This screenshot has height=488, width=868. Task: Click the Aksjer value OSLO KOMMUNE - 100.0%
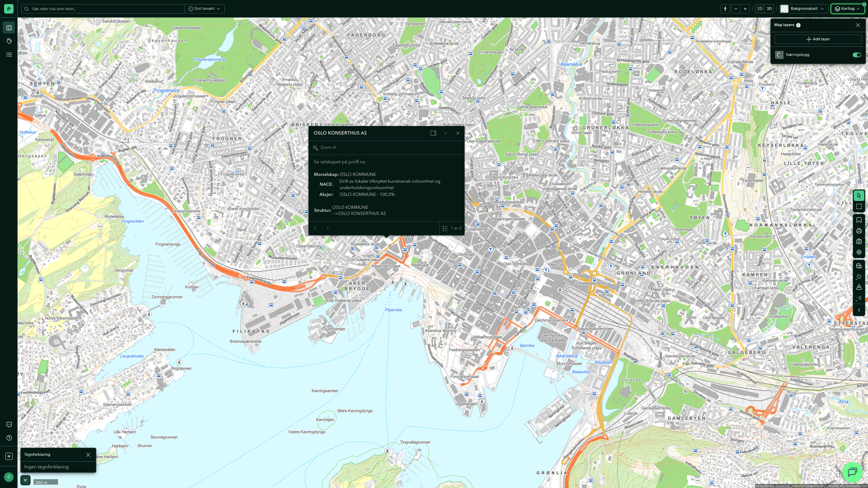(x=367, y=195)
